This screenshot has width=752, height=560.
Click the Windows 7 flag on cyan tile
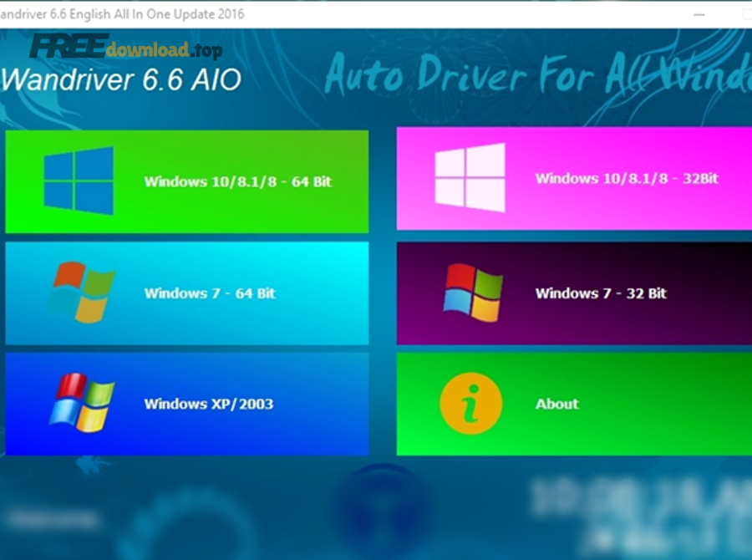click(82, 293)
